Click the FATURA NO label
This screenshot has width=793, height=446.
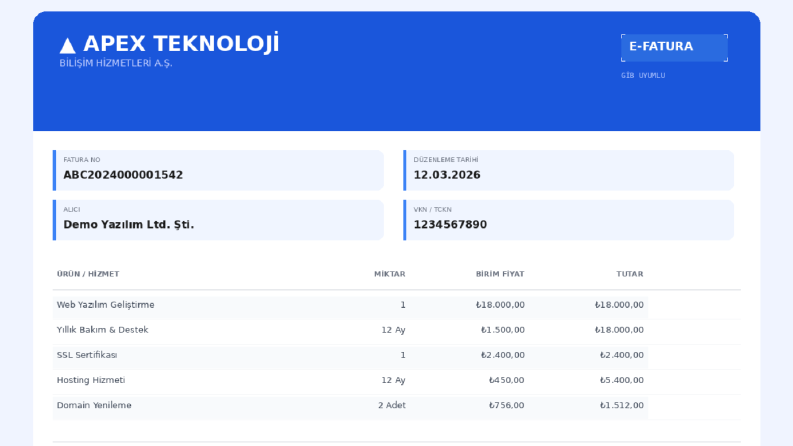coord(81,160)
